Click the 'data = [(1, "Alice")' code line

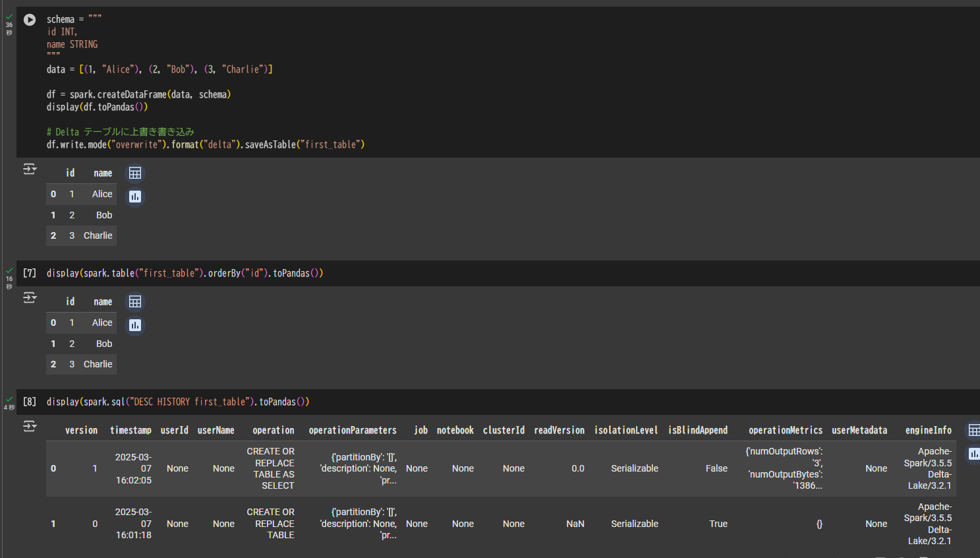[x=159, y=69]
